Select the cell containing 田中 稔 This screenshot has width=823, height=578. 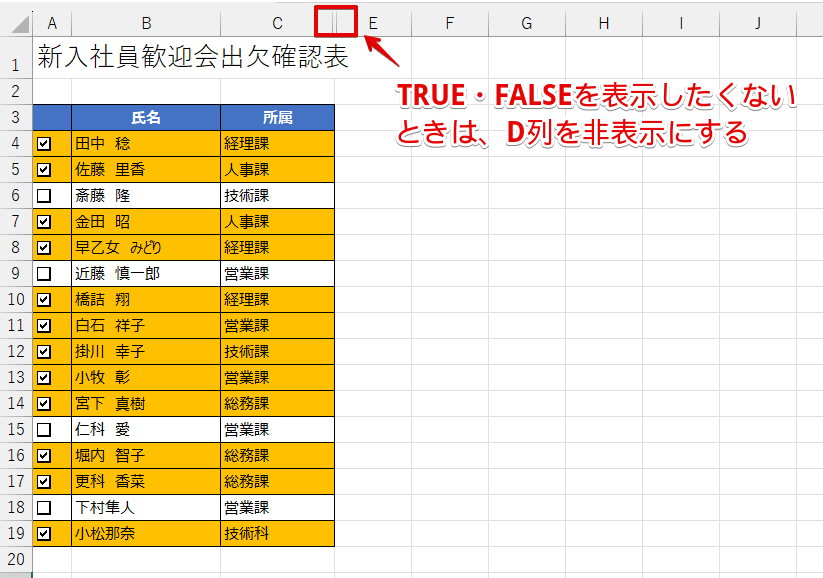click(x=146, y=143)
